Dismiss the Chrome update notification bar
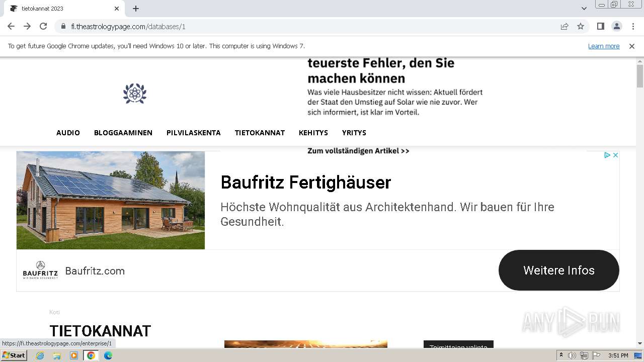This screenshot has width=644, height=362. pyautogui.click(x=632, y=46)
